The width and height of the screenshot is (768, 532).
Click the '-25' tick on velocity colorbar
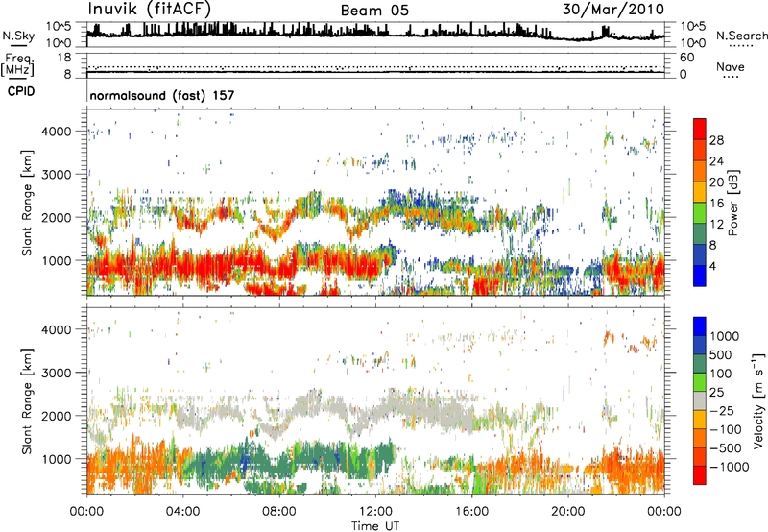pos(722,410)
